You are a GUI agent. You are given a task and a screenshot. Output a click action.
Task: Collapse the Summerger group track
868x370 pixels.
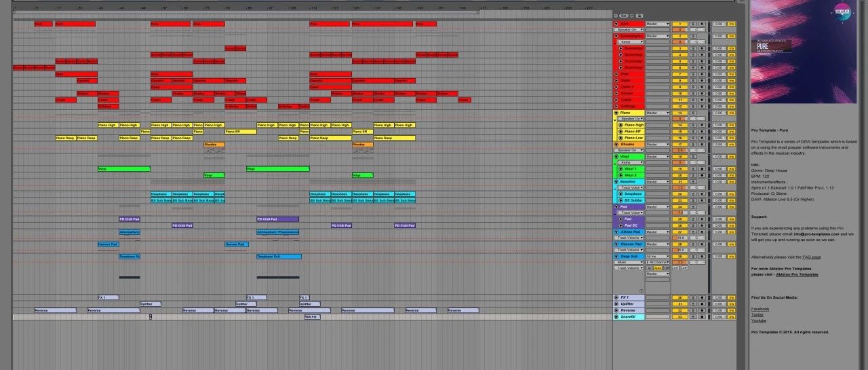click(616, 36)
